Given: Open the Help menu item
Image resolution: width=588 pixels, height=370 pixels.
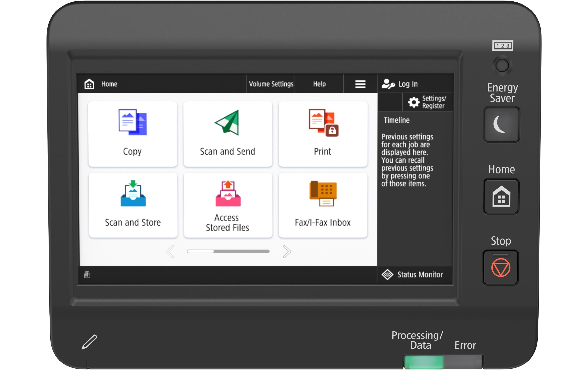Looking at the screenshot, I should tap(319, 84).
